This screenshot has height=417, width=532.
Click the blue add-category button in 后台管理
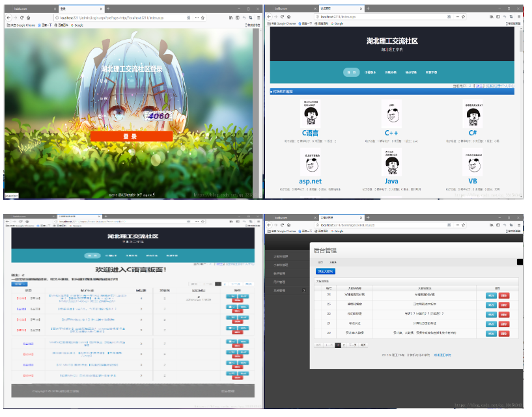click(x=324, y=271)
